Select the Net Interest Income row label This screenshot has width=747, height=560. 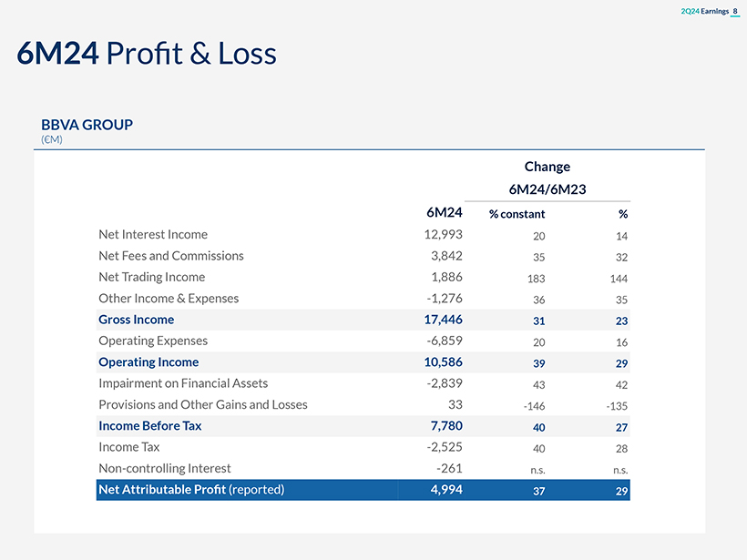[153, 235]
